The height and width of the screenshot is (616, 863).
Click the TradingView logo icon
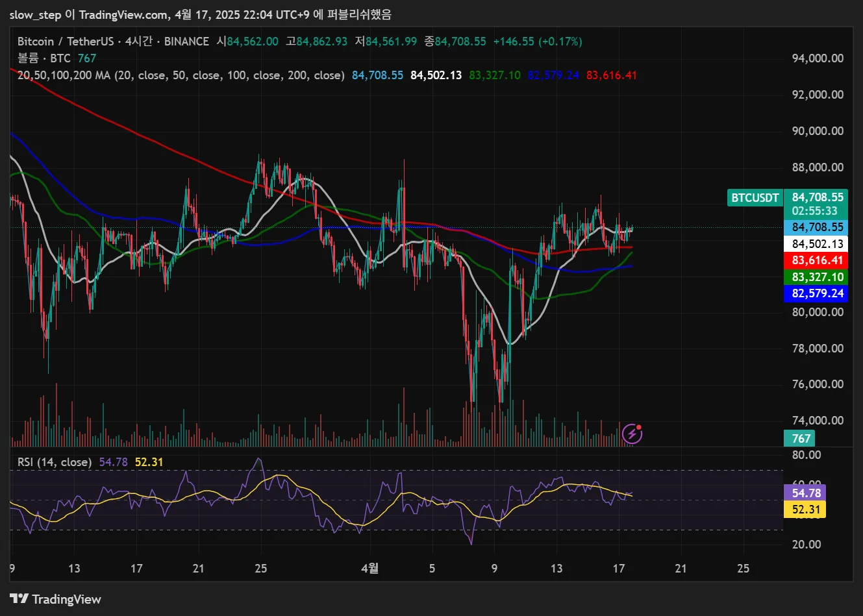point(19,599)
